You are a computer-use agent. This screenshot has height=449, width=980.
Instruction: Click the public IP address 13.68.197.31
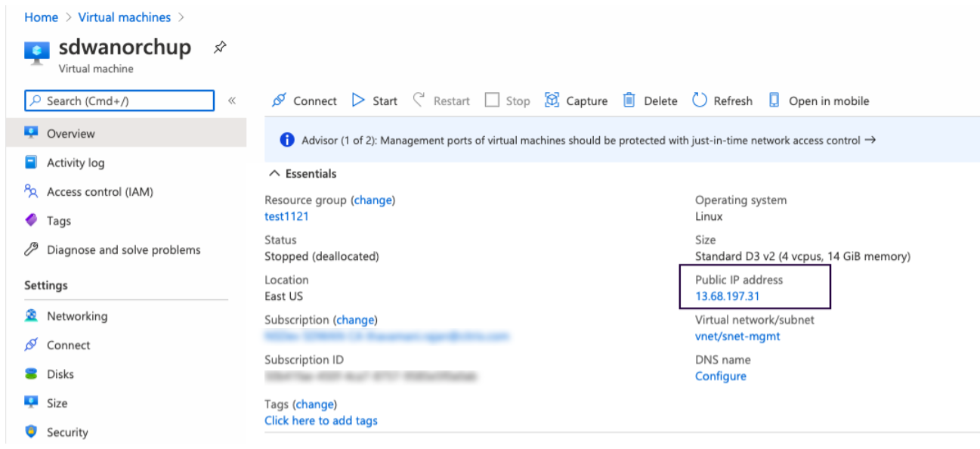728,296
